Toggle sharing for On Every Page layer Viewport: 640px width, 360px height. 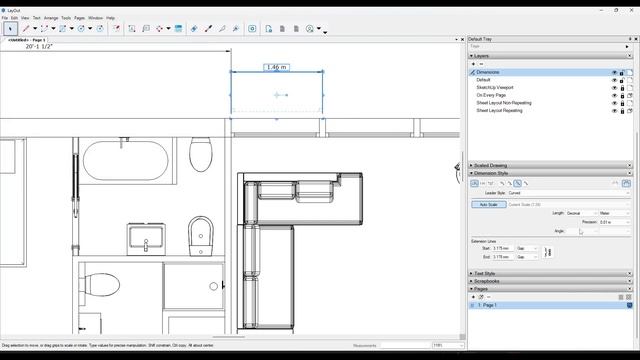[x=630, y=96]
